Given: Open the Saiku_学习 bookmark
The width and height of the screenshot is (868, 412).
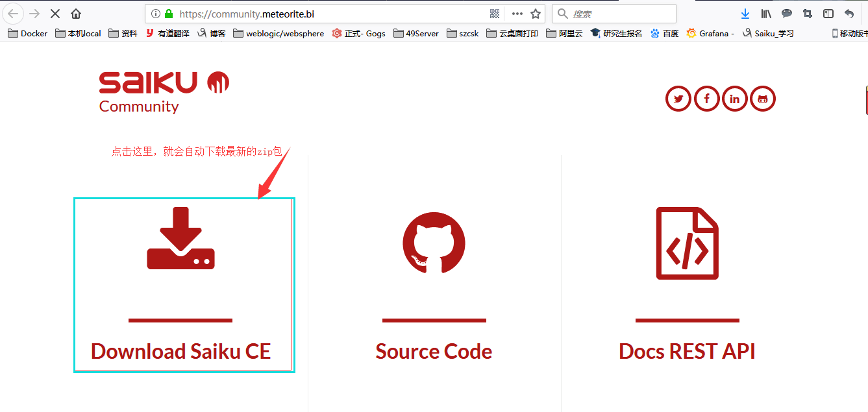Looking at the screenshot, I should (768, 33).
